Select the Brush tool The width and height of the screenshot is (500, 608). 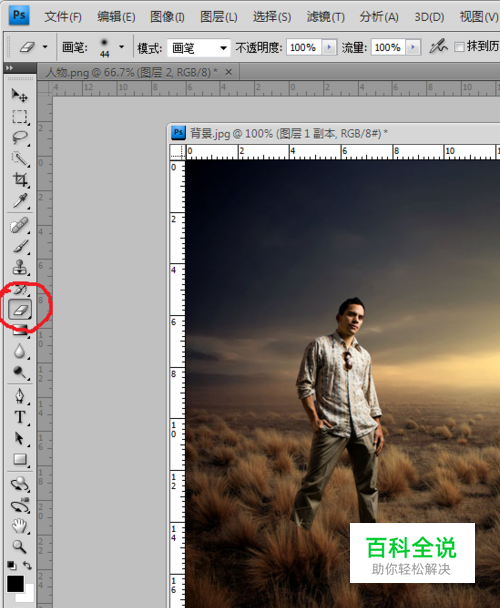19,246
